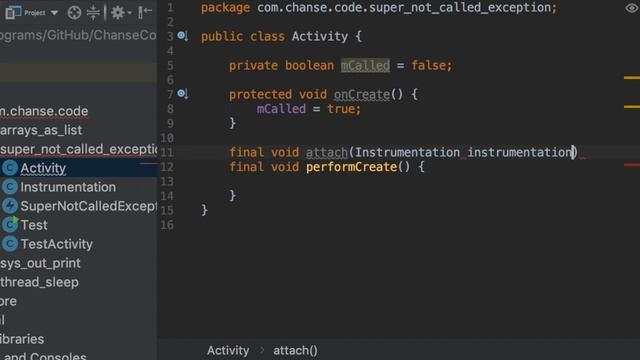Click performCreate method name

click(351, 167)
